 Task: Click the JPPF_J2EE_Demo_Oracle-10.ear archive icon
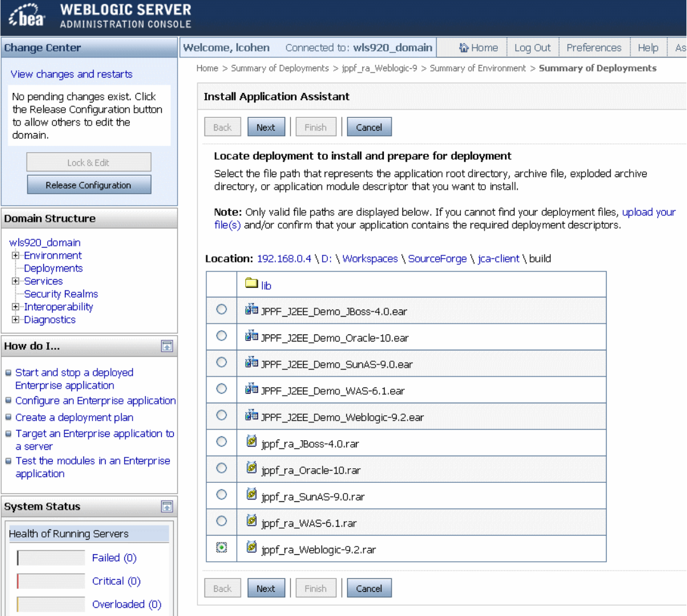coord(251,336)
